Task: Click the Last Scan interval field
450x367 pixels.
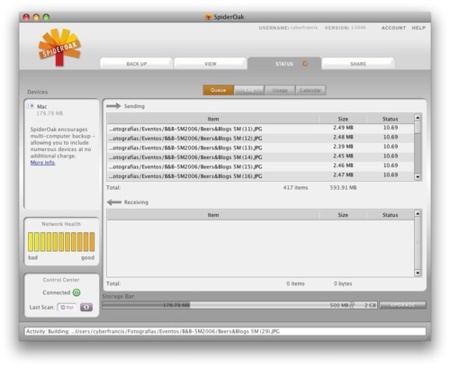Action: [67, 307]
